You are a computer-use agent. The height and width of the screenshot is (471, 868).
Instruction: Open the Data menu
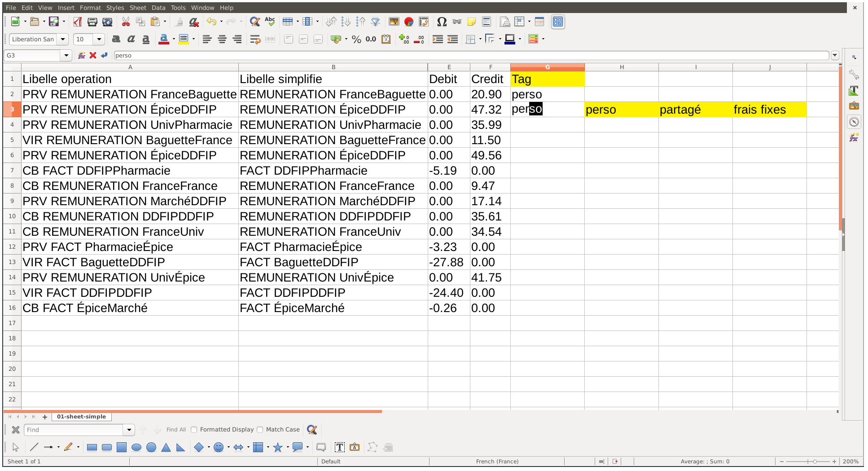pos(158,8)
